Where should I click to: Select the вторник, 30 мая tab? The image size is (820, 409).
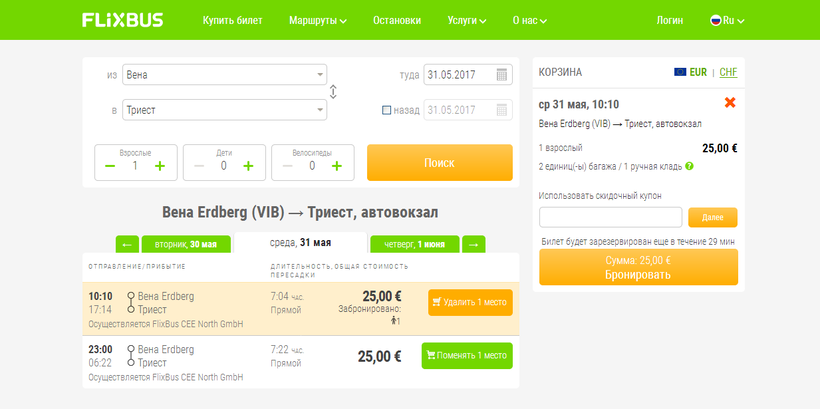(x=186, y=244)
